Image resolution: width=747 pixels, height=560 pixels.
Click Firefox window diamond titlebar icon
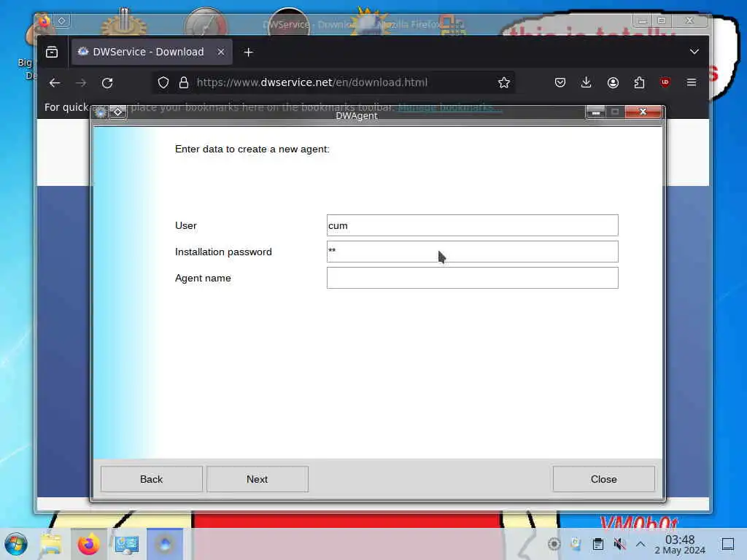pos(62,20)
